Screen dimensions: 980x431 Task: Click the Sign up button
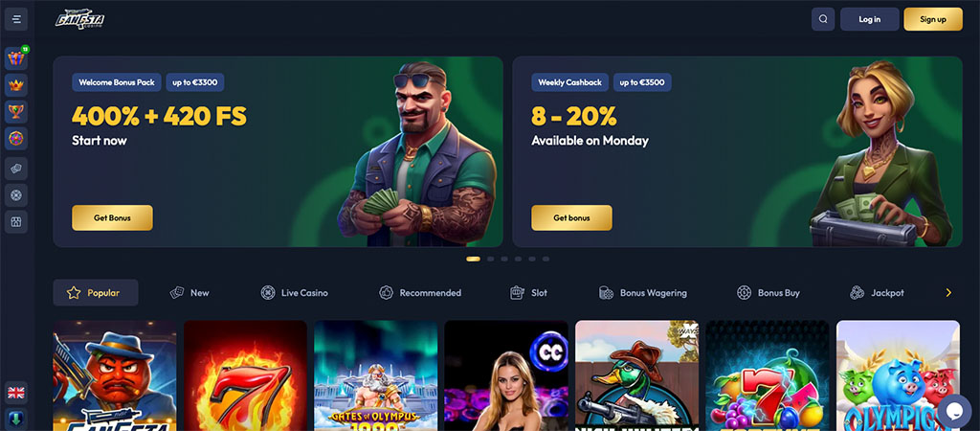click(x=933, y=19)
